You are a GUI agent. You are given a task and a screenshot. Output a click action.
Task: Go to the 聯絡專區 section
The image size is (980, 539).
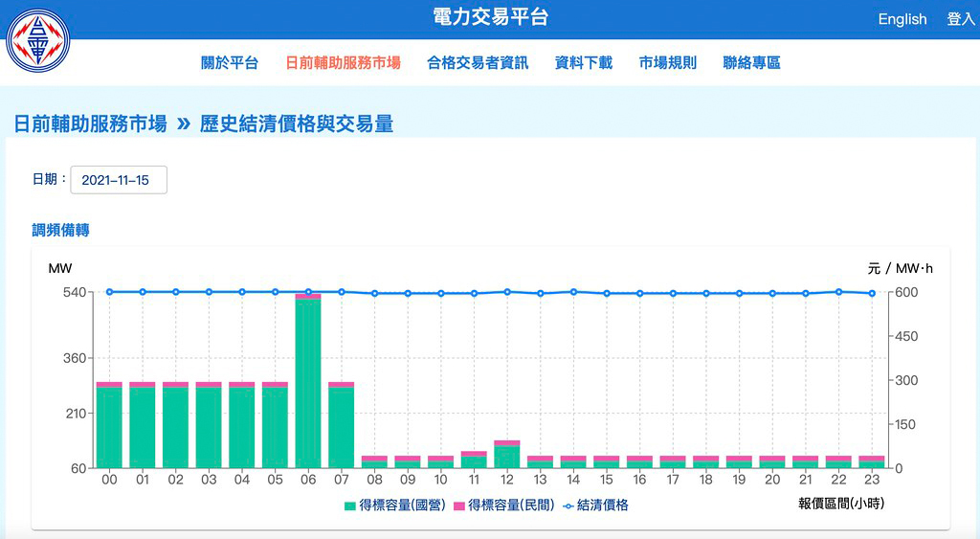[x=752, y=63]
